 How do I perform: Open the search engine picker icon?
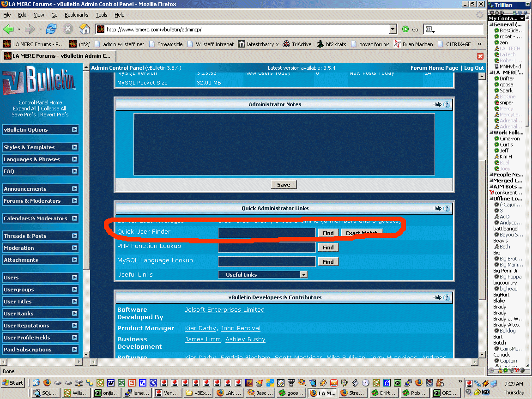point(430,30)
